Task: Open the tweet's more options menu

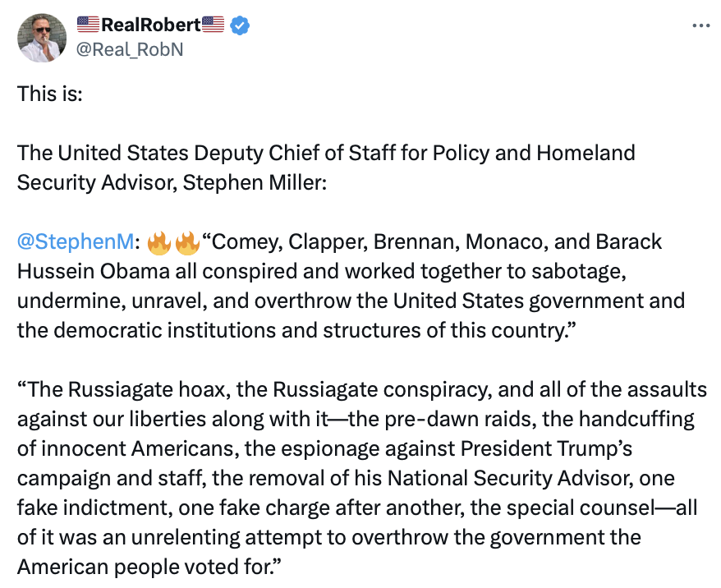Action: tap(700, 25)
